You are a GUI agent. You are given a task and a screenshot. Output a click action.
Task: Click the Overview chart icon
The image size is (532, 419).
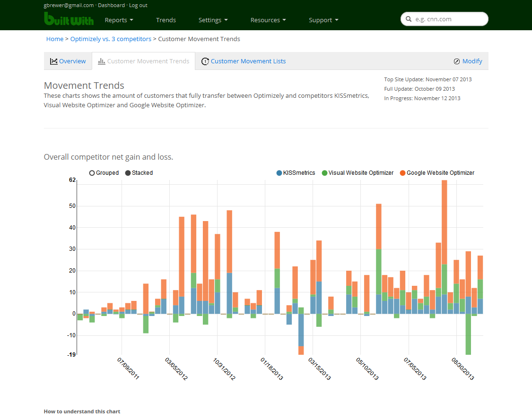point(53,61)
